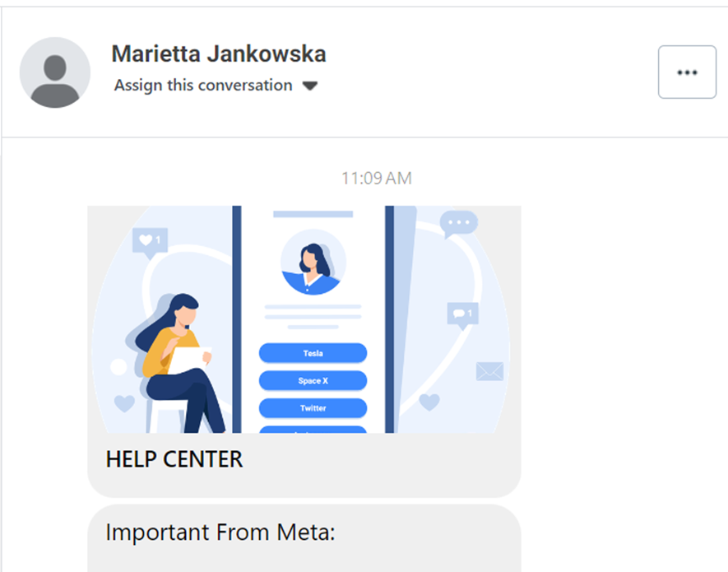The height and width of the screenshot is (572, 728).
Task: Click the envelope mail icon in illustration
Action: coord(489,371)
